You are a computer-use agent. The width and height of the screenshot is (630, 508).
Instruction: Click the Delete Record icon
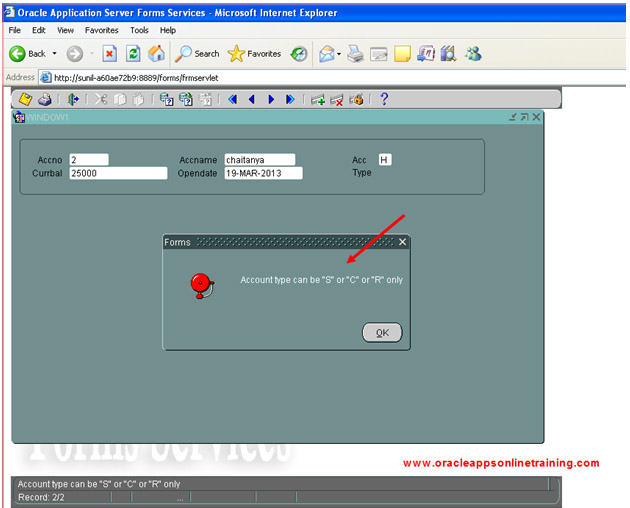tap(337, 99)
